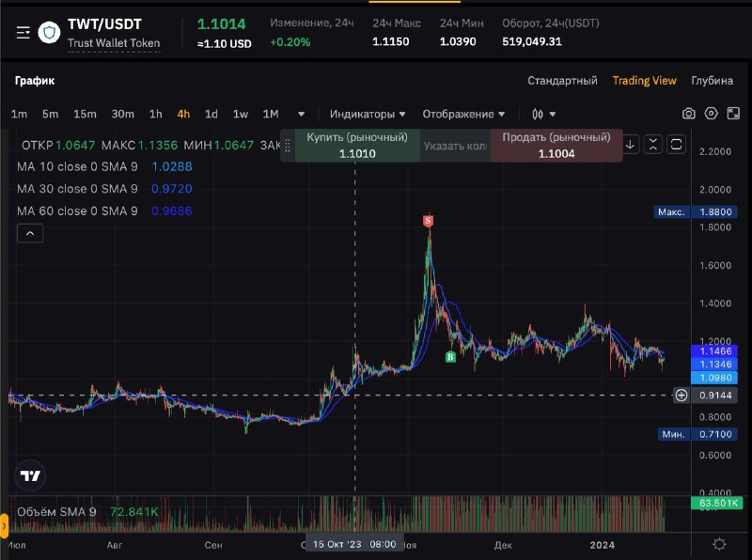The height and width of the screenshot is (560, 752).
Task: Click the 2024 label on time axis
Action: click(603, 545)
